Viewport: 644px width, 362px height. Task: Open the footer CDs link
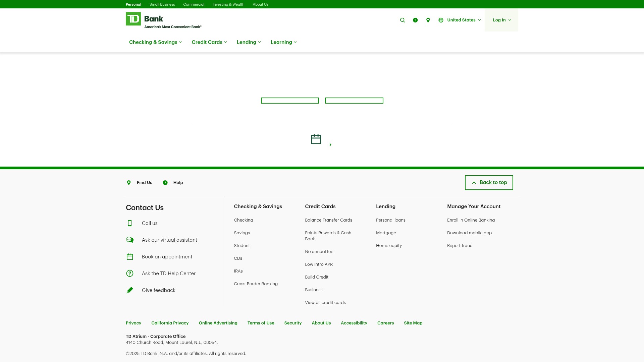[238, 258]
